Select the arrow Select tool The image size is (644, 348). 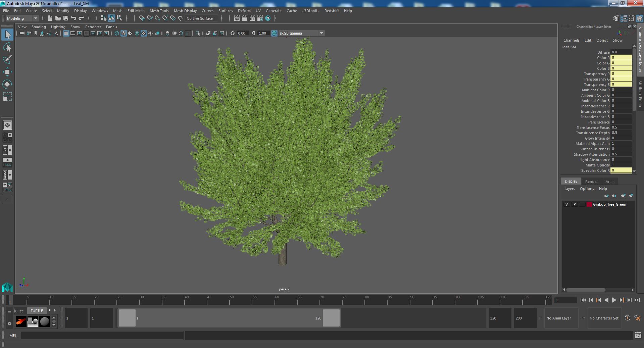click(7, 34)
